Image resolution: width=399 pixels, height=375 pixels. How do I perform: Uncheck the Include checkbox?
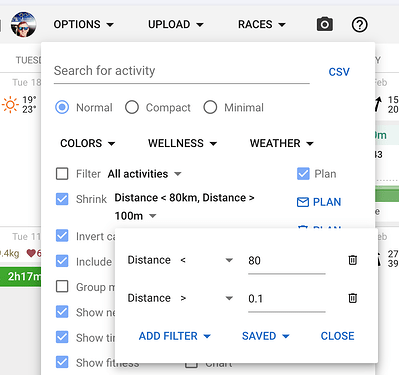pyautogui.click(x=62, y=261)
